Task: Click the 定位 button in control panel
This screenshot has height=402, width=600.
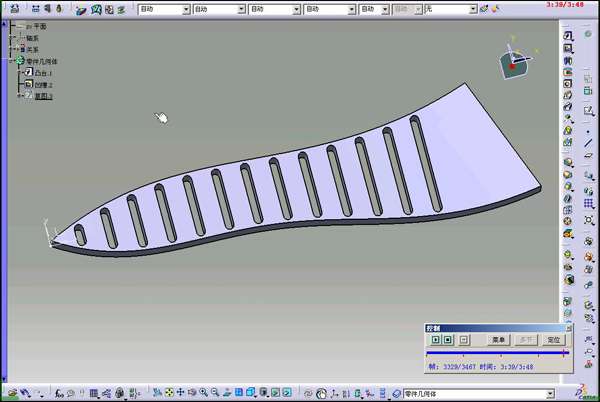Action: click(553, 340)
